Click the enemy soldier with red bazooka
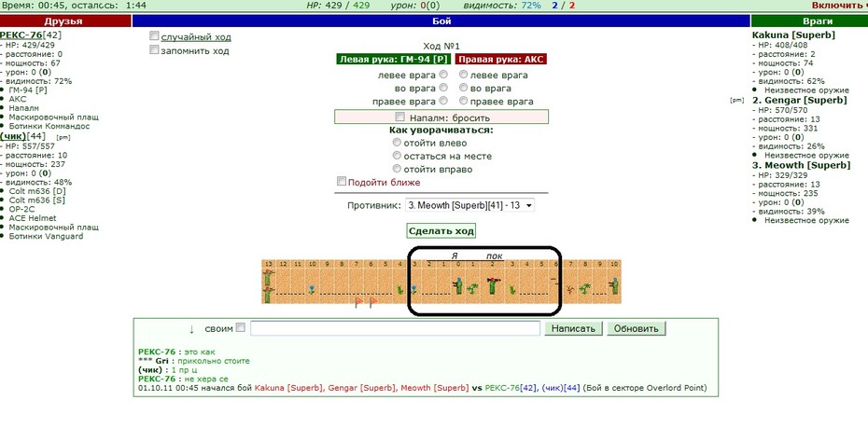This screenshot has height=428, width=868. (494, 286)
